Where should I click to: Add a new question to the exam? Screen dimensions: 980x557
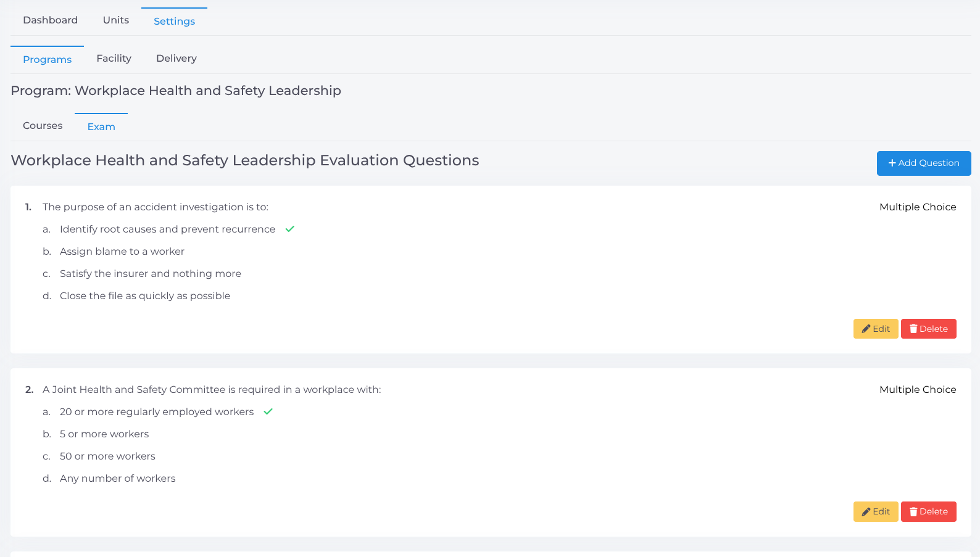tap(924, 163)
